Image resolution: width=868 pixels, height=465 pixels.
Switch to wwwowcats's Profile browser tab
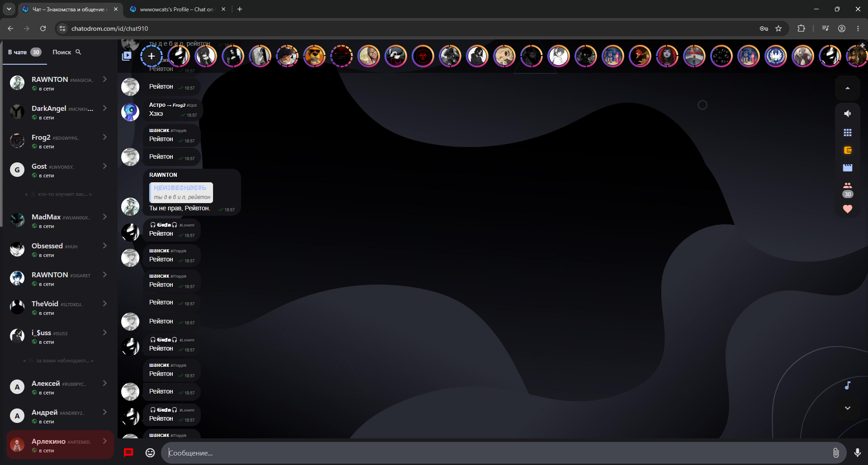click(x=176, y=9)
